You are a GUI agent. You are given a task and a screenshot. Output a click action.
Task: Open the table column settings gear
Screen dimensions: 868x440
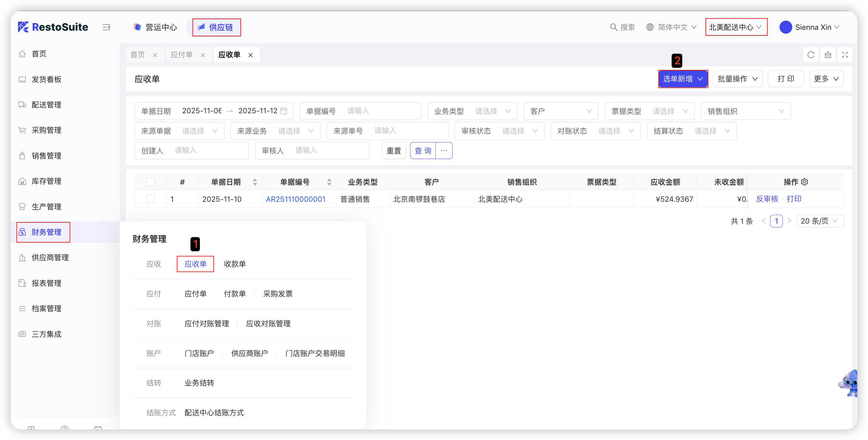click(x=805, y=182)
